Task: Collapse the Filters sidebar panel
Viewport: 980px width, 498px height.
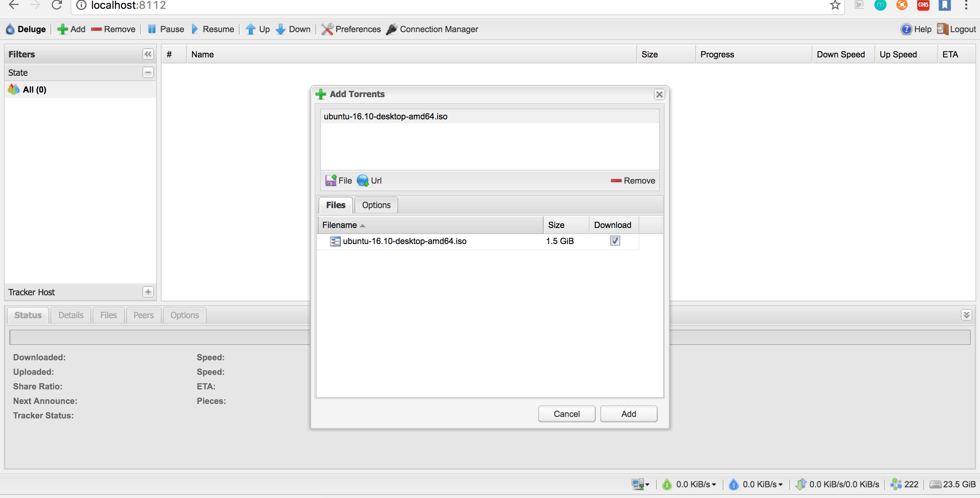Action: click(x=148, y=54)
